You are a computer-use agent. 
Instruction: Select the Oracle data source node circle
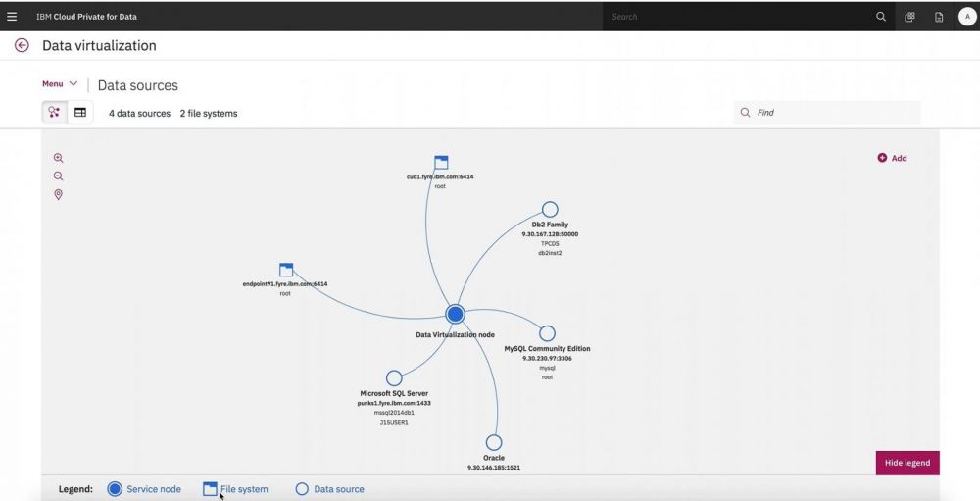(x=494, y=443)
